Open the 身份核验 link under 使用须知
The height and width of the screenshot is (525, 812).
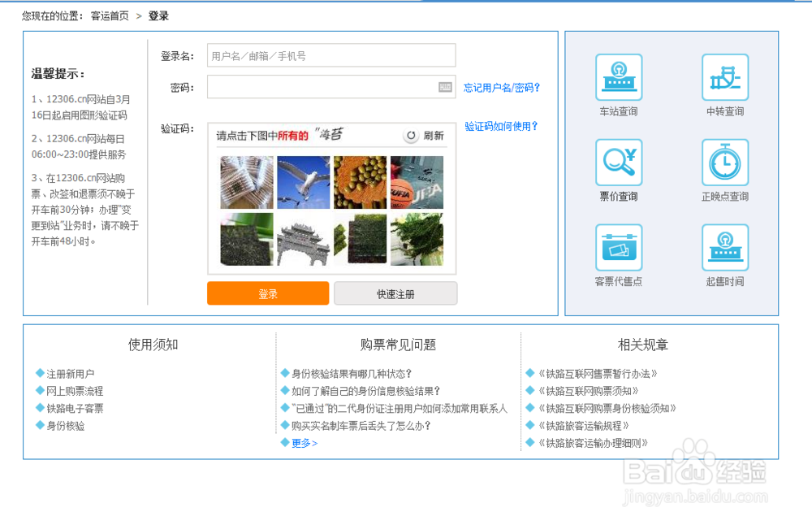[65, 426]
